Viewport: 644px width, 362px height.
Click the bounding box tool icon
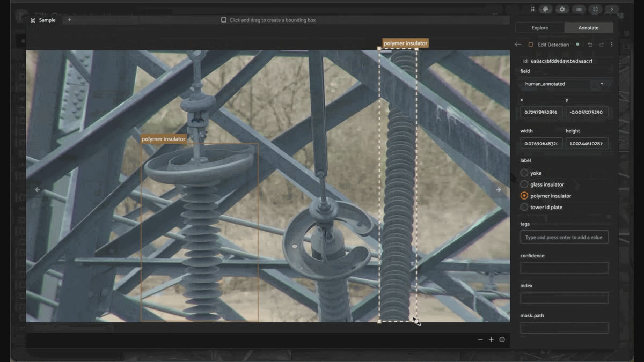click(x=224, y=20)
